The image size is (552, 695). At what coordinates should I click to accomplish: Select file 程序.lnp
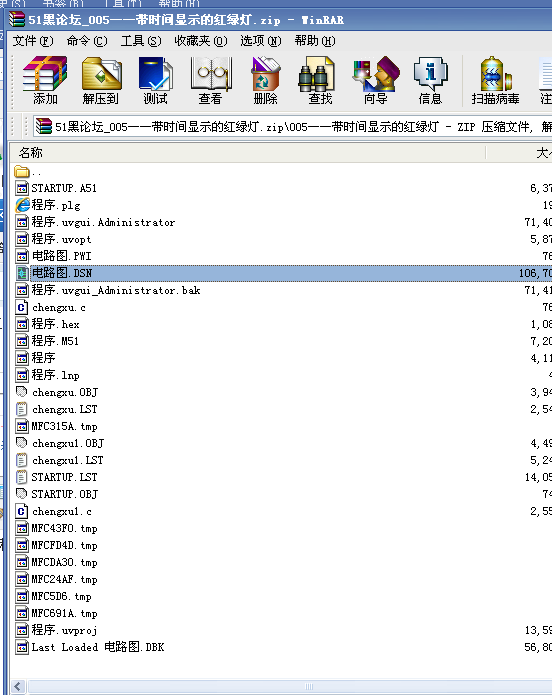[55, 375]
